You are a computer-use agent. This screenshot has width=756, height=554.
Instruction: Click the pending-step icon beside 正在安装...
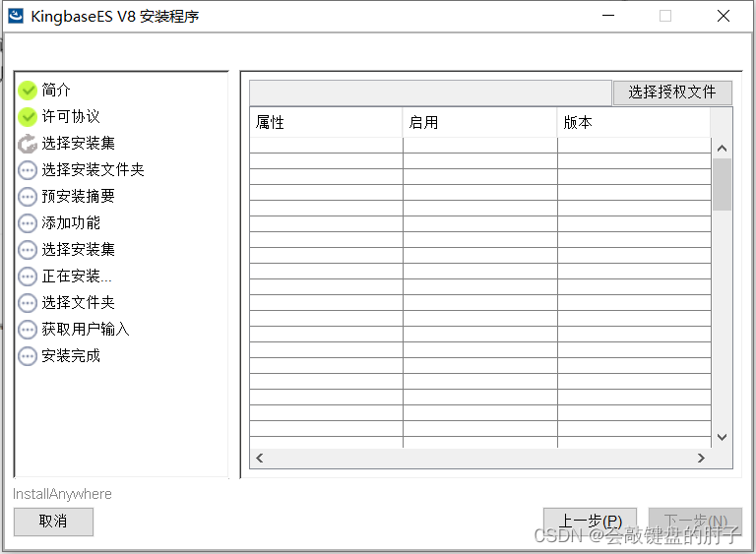[28, 277]
